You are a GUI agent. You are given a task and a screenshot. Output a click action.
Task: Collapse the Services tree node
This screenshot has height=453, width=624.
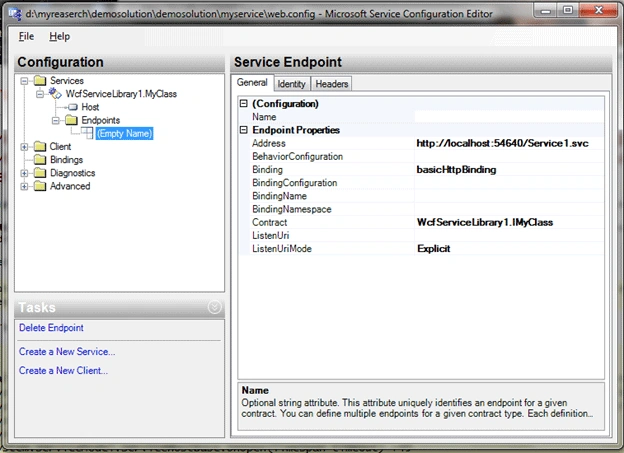point(24,81)
